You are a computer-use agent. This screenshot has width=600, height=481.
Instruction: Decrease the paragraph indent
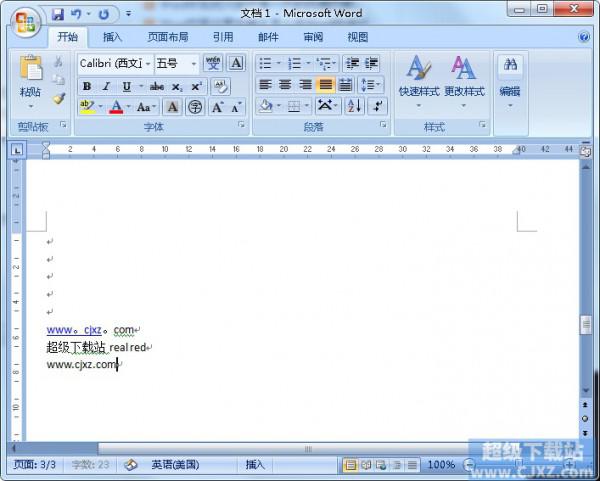[x=352, y=64]
